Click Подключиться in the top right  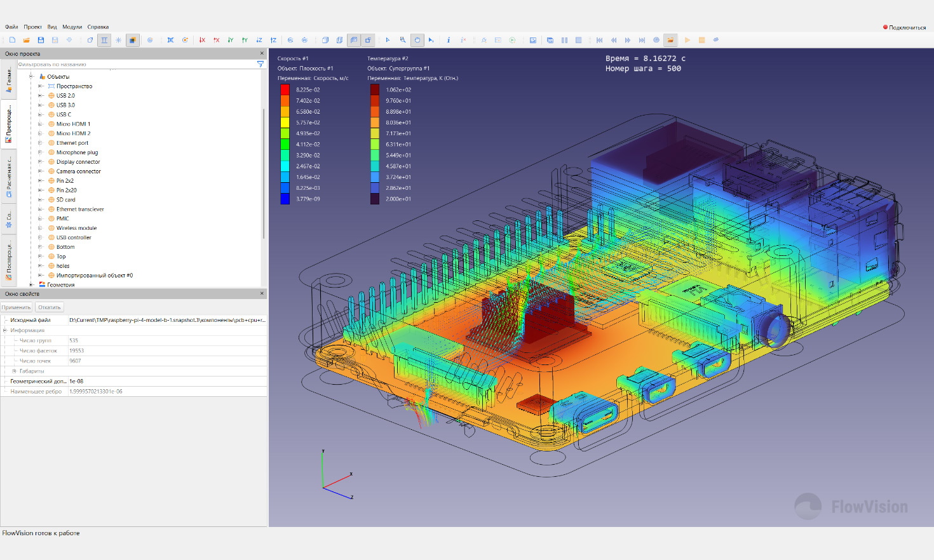click(904, 27)
